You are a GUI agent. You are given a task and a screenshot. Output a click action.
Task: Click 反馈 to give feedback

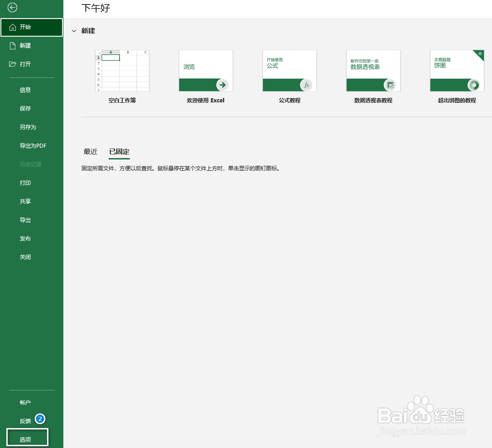tap(25, 420)
